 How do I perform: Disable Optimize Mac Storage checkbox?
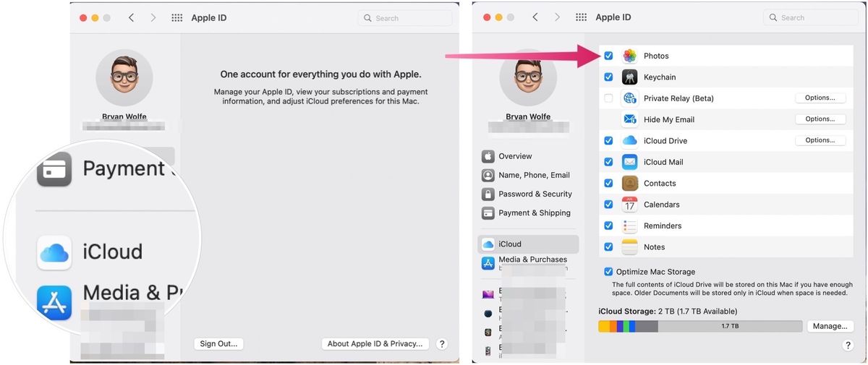pos(608,272)
